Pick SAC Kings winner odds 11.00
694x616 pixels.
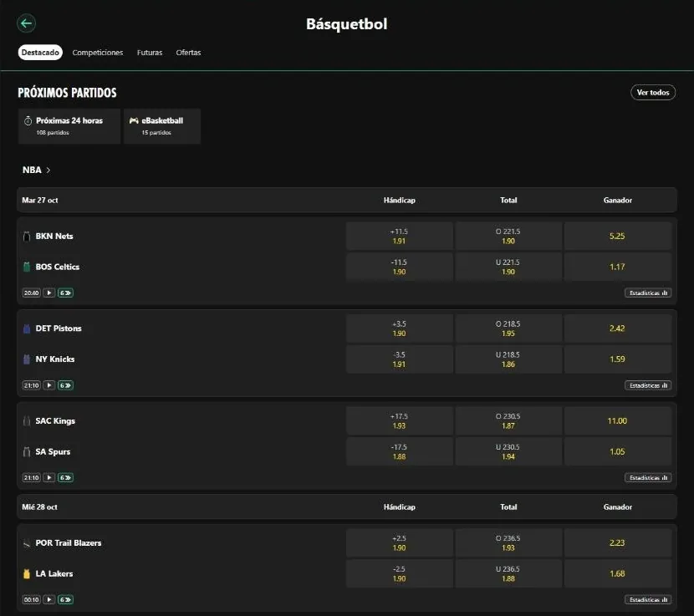click(617, 421)
